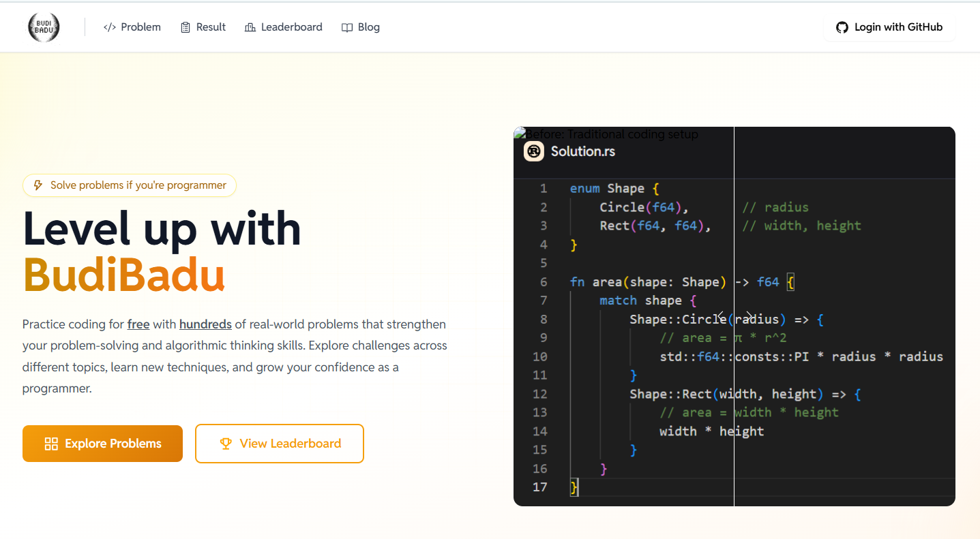Click the grid icon in Explore Problems

click(51, 444)
